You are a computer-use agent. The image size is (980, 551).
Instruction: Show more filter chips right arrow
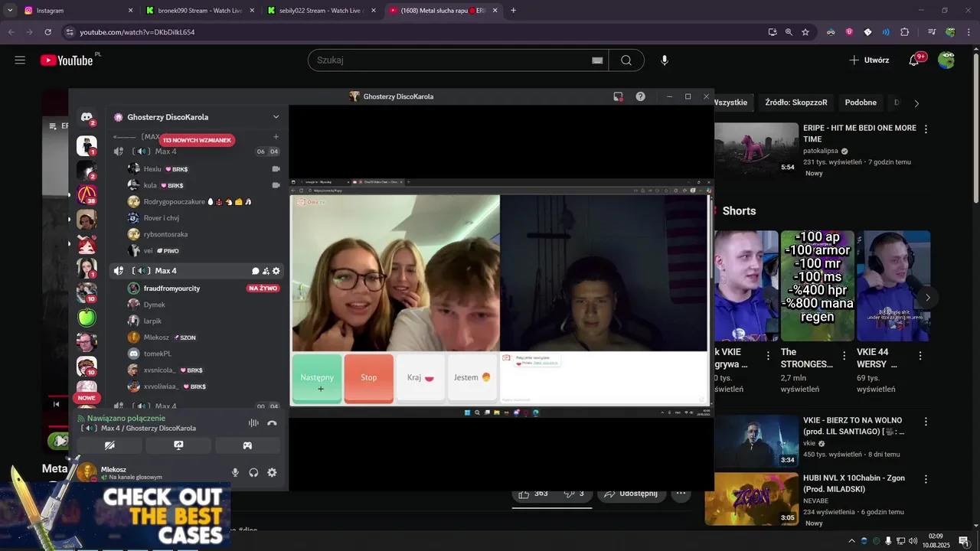pyautogui.click(x=916, y=103)
